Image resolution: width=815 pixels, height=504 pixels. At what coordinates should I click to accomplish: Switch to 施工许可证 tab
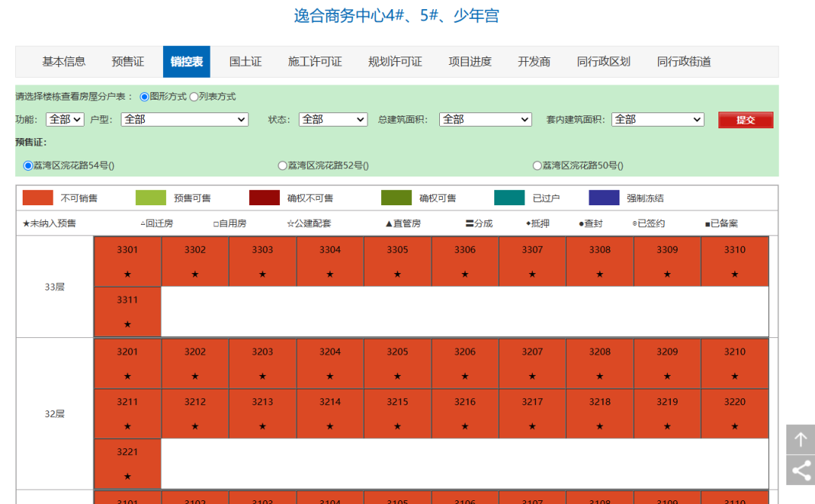pyautogui.click(x=315, y=62)
